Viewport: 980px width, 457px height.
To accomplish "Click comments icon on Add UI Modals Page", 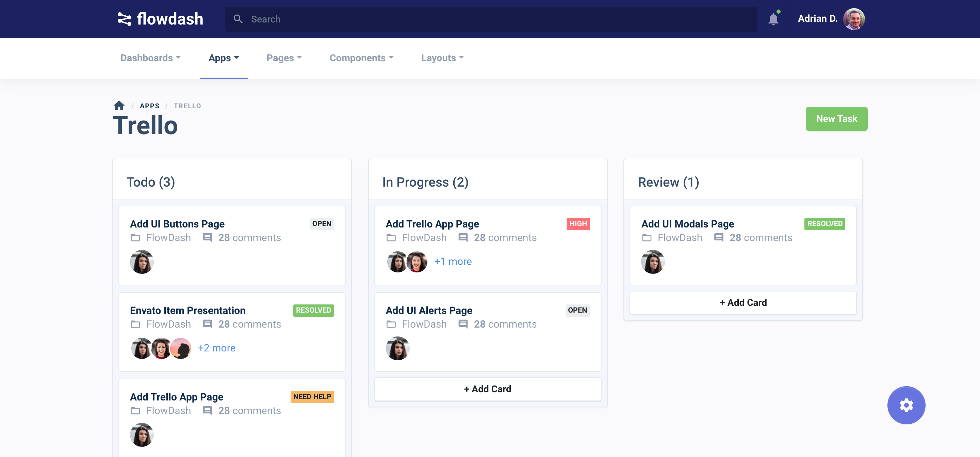I will click(x=719, y=238).
